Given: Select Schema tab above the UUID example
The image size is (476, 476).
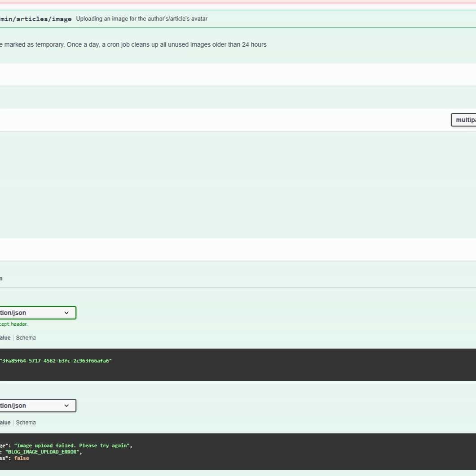Looking at the screenshot, I should point(26,337).
